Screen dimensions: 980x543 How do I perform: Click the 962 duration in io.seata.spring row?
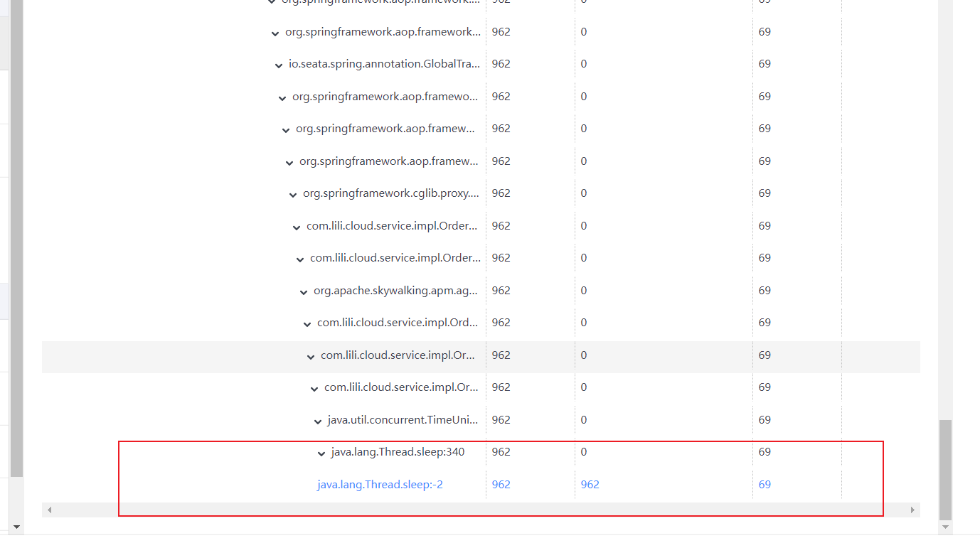click(x=501, y=64)
